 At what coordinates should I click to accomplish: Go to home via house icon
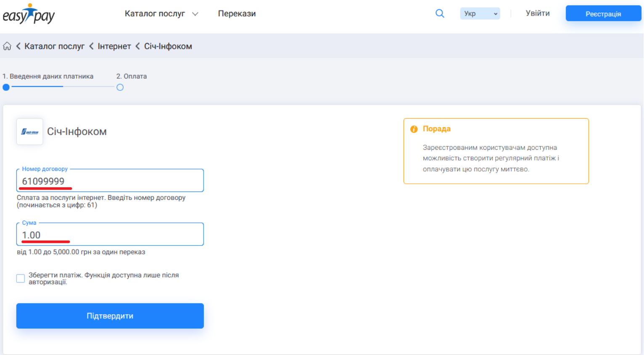coord(7,46)
